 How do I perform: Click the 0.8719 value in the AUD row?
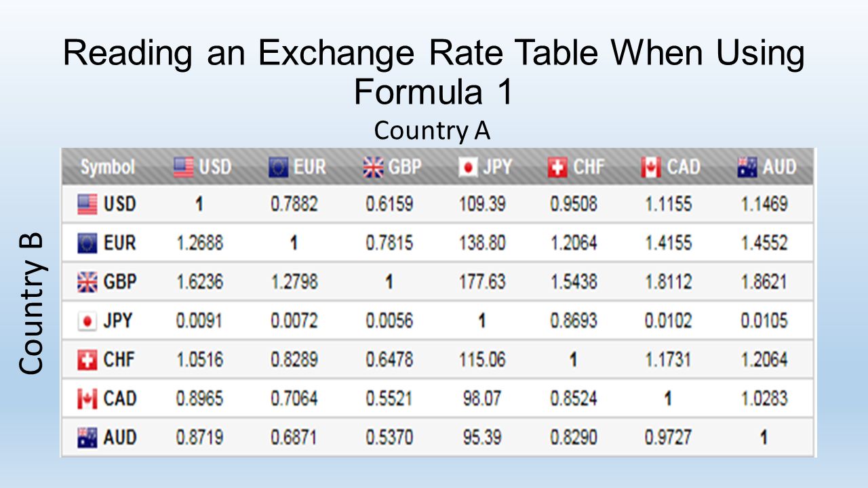tap(199, 438)
